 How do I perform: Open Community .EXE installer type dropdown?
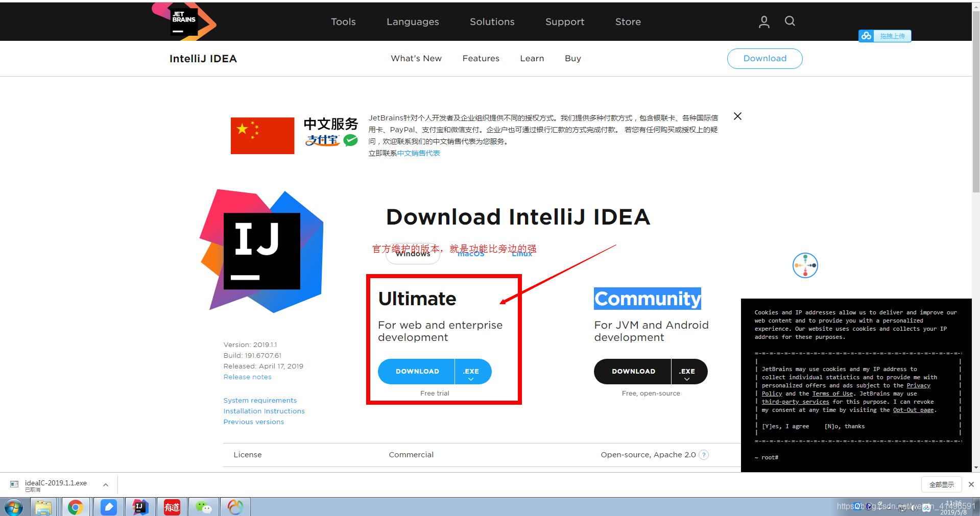689,372
